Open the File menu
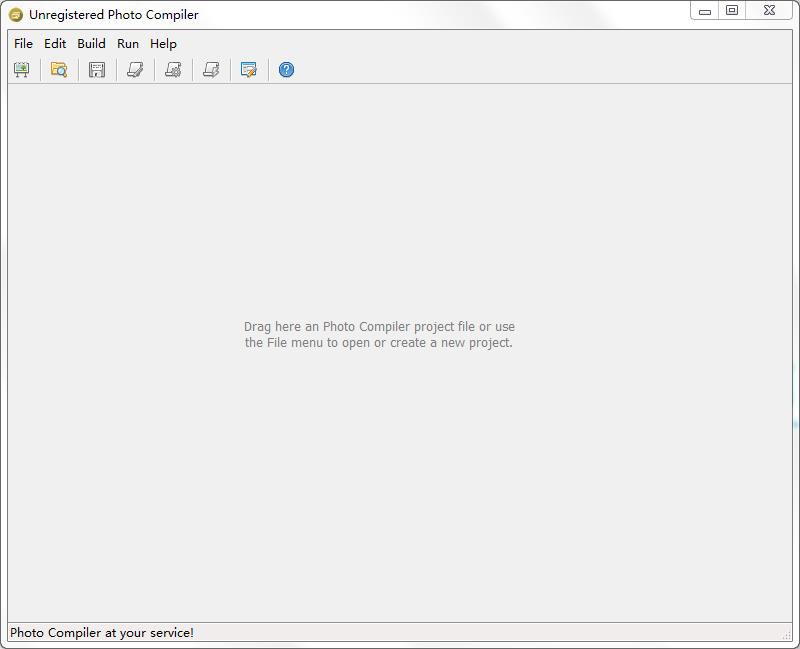 pyautogui.click(x=22, y=44)
